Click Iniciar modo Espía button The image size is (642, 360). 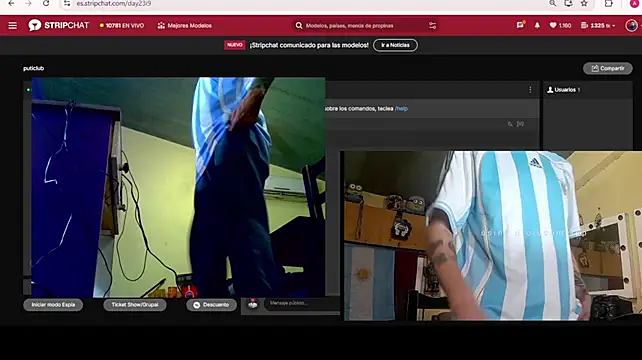(x=53, y=305)
